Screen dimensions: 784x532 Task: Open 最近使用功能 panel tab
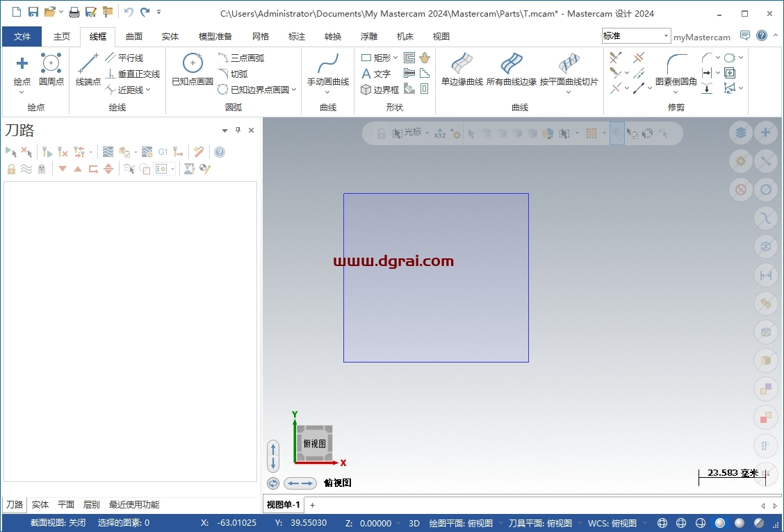pos(134,504)
